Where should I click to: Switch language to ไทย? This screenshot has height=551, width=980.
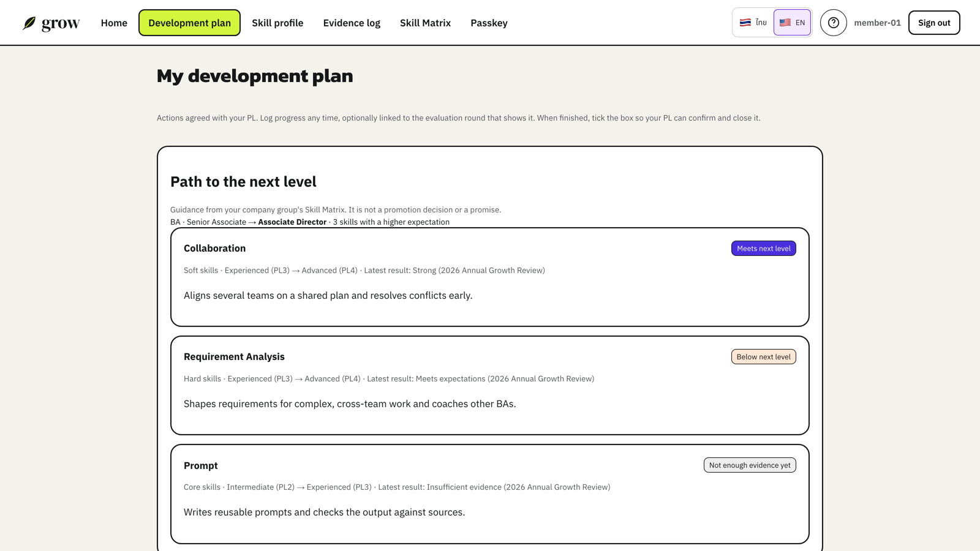[753, 23]
